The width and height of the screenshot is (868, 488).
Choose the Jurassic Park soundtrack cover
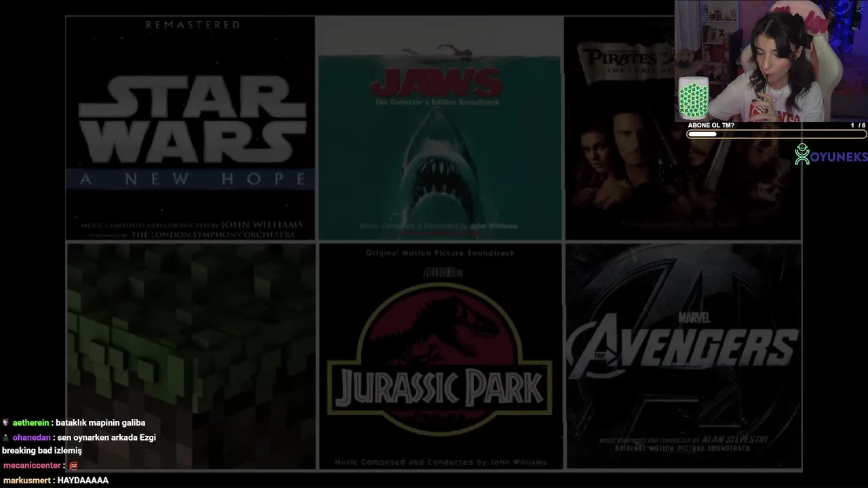[440, 357]
